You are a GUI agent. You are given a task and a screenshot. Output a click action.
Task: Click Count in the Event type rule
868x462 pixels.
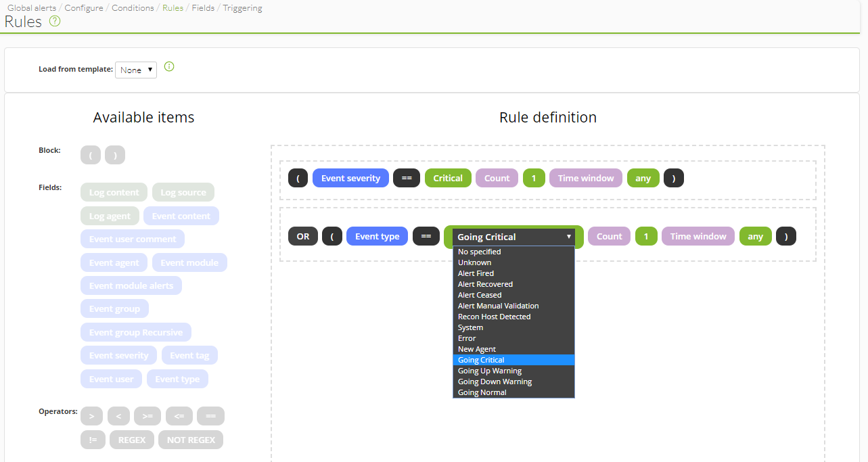click(609, 237)
